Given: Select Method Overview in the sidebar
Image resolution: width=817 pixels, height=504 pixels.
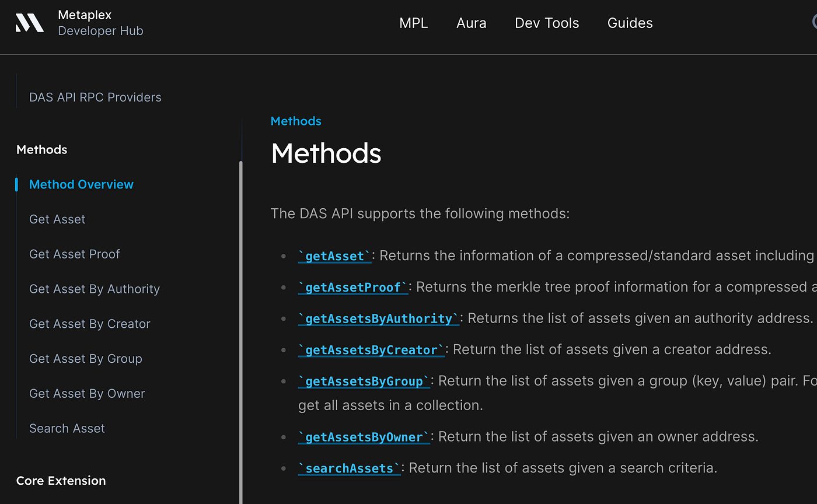Looking at the screenshot, I should (81, 184).
